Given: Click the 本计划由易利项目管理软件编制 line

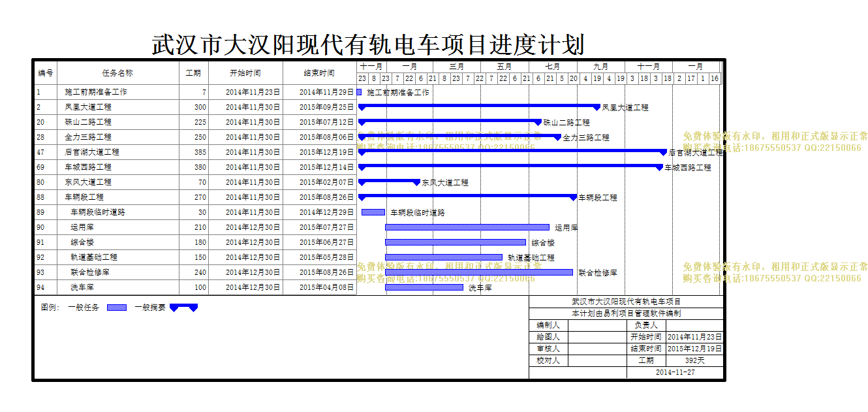Looking at the screenshot, I should tap(627, 313).
